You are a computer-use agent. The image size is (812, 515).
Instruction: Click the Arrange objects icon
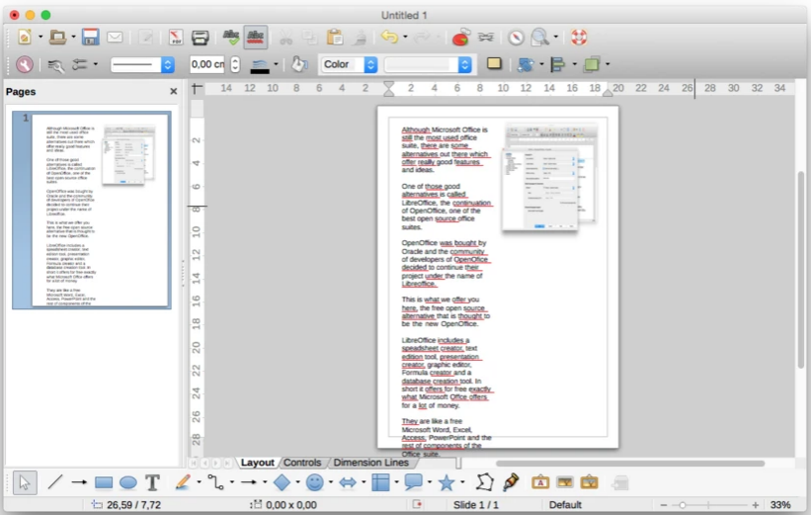[x=592, y=64]
